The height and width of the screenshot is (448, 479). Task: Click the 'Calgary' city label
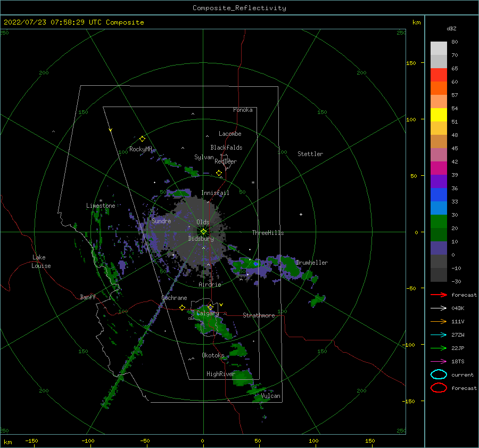coord(208,313)
